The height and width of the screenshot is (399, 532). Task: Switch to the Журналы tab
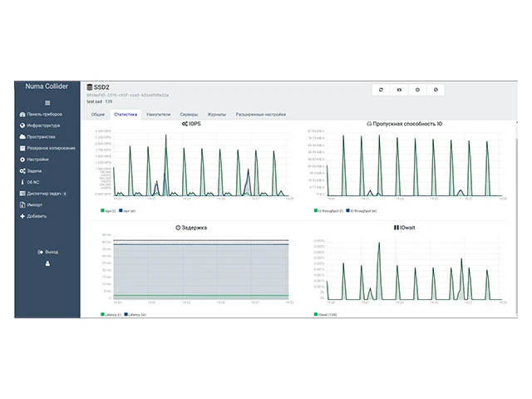[216, 114]
